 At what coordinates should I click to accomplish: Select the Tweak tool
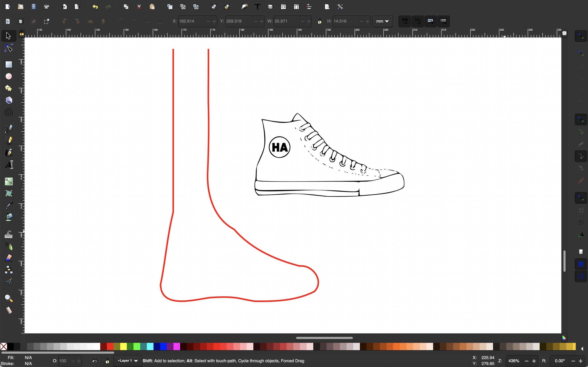pyautogui.click(x=9, y=234)
